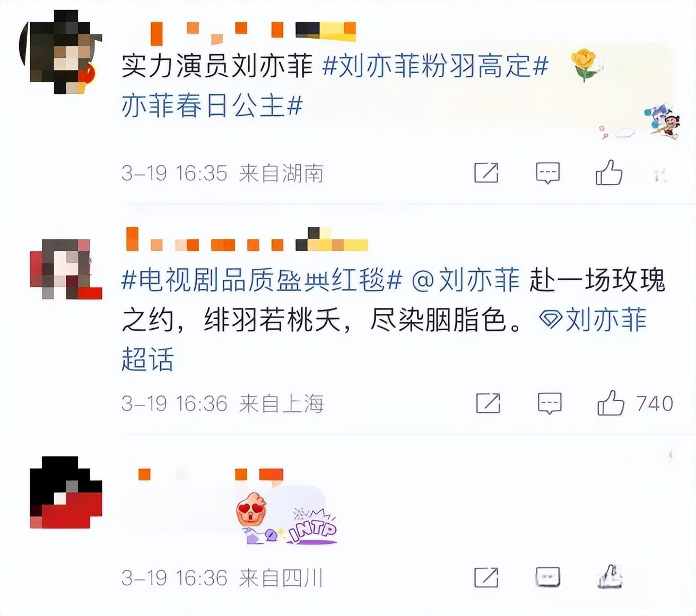The height and width of the screenshot is (616, 696).
Task: Click the yellow rose emoji decoration
Action: click(x=585, y=64)
